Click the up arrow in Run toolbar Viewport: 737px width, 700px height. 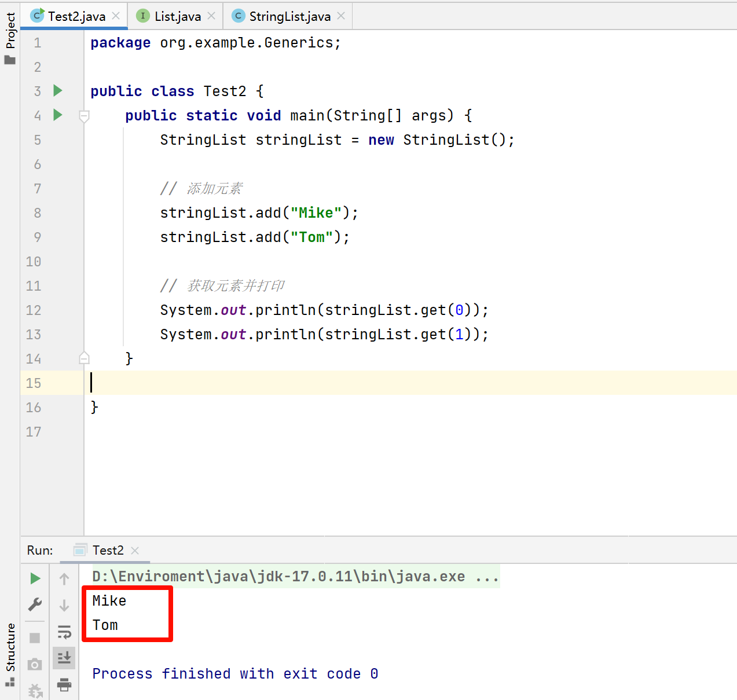pyautogui.click(x=64, y=578)
